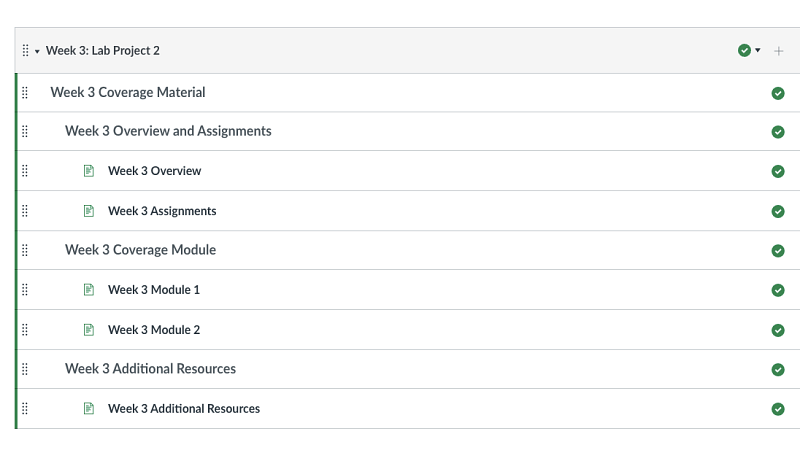Viewport: 800px width, 450px height.
Task: Click drag handle for Week 3 Coverage Material
Action: pyautogui.click(x=25, y=92)
